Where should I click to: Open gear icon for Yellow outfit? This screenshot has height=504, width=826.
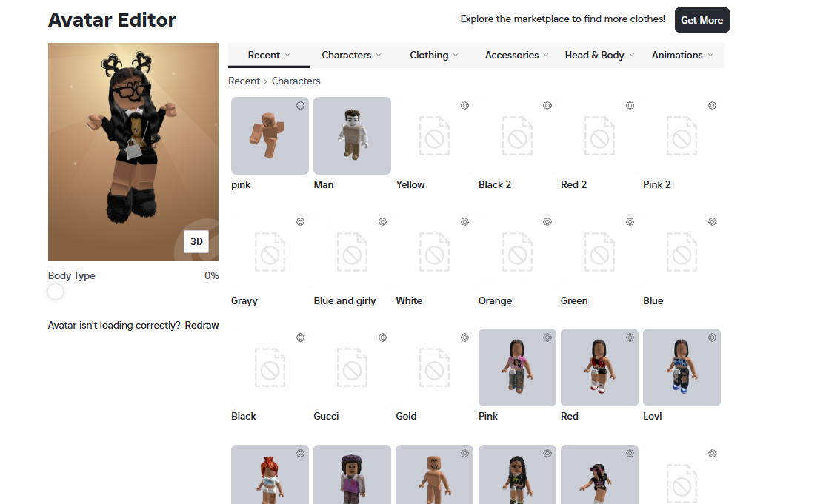tap(464, 105)
